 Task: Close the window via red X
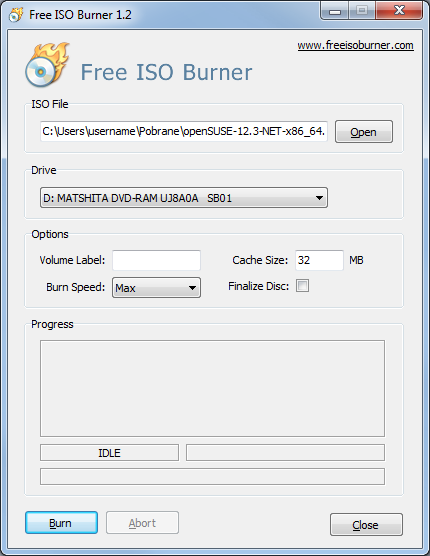pyautogui.click(x=399, y=11)
